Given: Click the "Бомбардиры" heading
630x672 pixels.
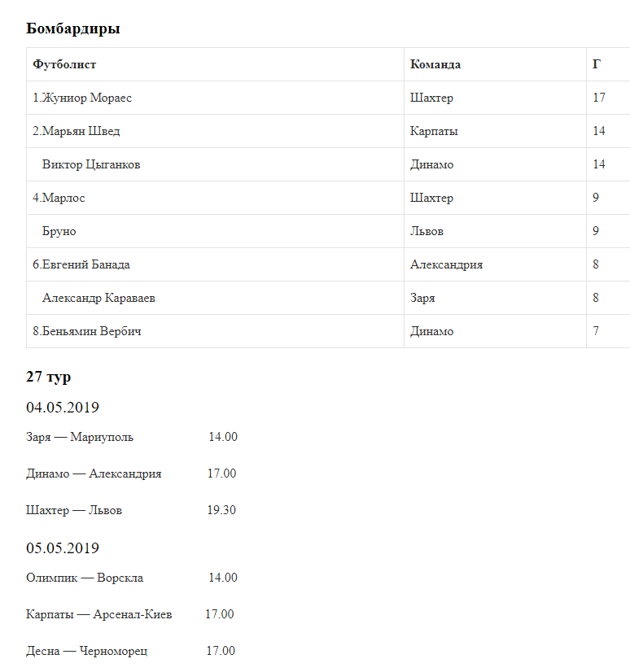Looking at the screenshot, I should pyautogui.click(x=73, y=28).
